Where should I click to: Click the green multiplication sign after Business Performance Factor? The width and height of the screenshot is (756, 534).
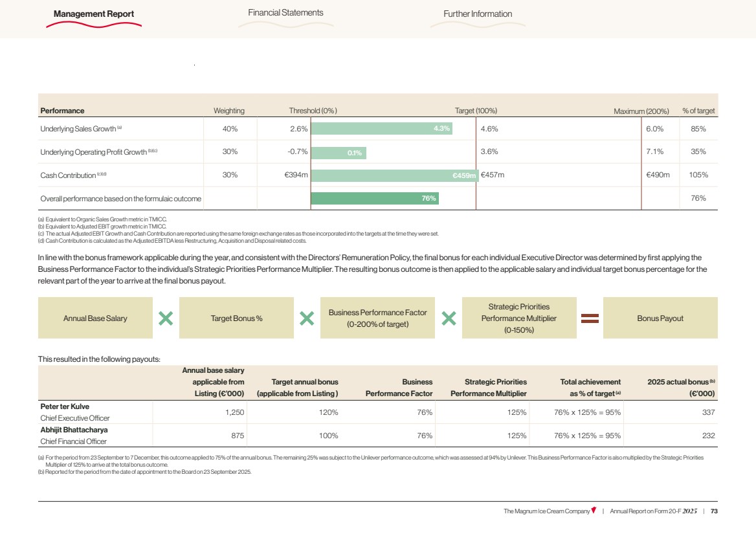(449, 318)
